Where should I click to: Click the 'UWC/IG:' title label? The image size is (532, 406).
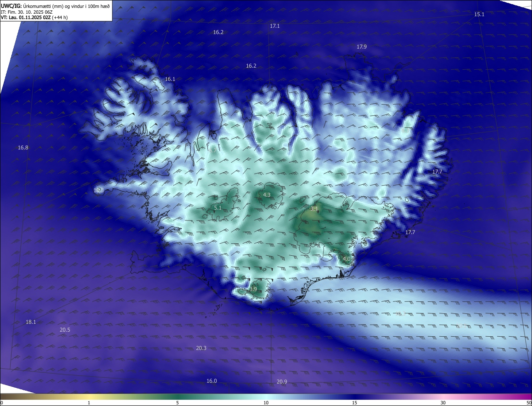11,6
